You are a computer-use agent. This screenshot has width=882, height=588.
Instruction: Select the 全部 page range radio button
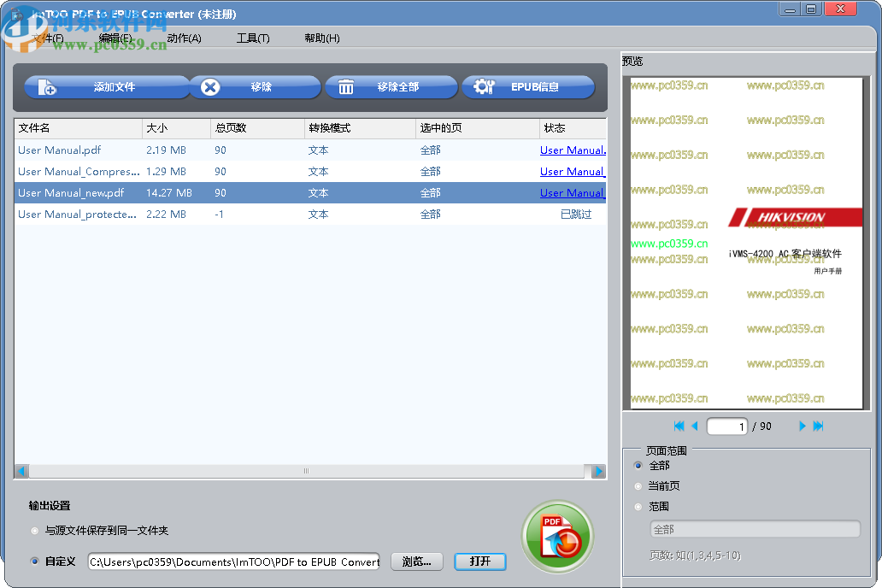coord(636,466)
